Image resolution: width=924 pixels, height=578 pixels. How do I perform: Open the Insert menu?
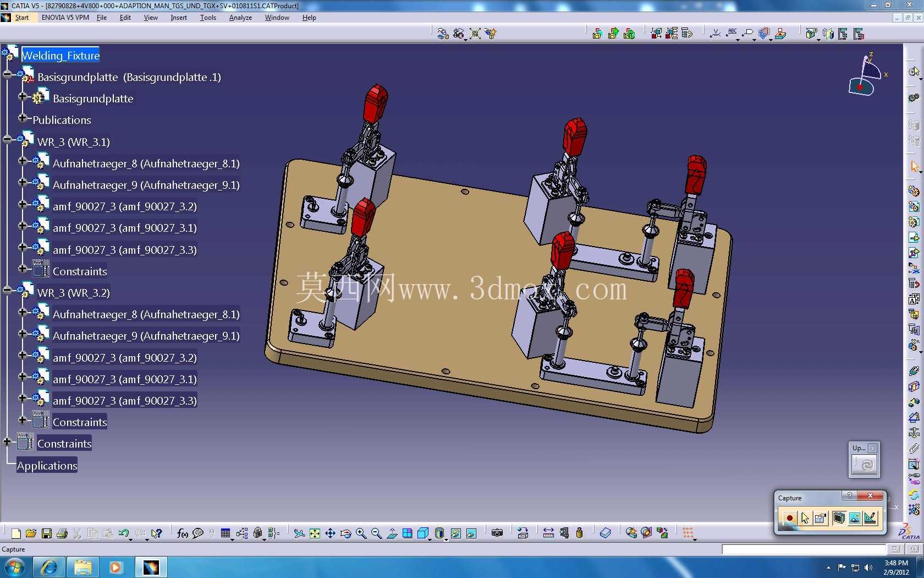(179, 18)
